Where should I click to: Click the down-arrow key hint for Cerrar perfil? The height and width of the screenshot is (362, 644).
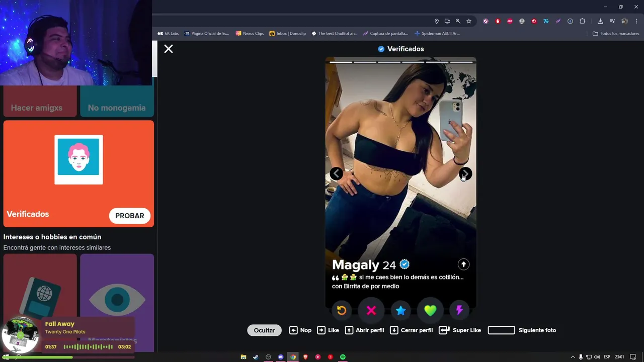[394, 330]
